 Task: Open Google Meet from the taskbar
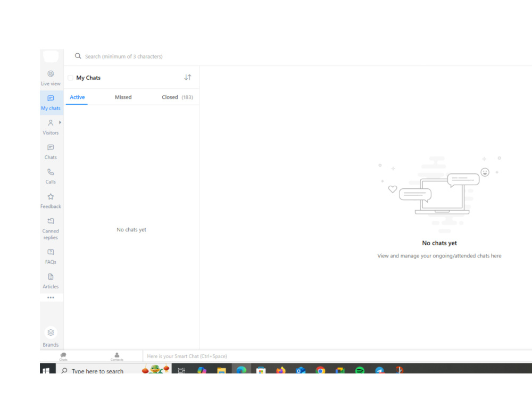pyautogui.click(x=340, y=370)
